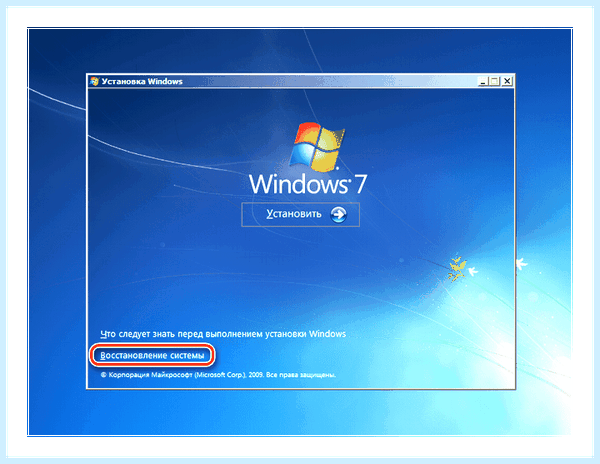Click the blue arrow icon beside Установить

(338, 214)
